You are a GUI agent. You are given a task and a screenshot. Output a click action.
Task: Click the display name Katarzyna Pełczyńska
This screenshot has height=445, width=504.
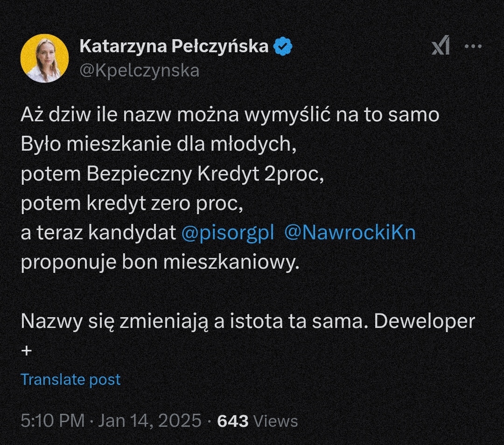click(x=174, y=46)
